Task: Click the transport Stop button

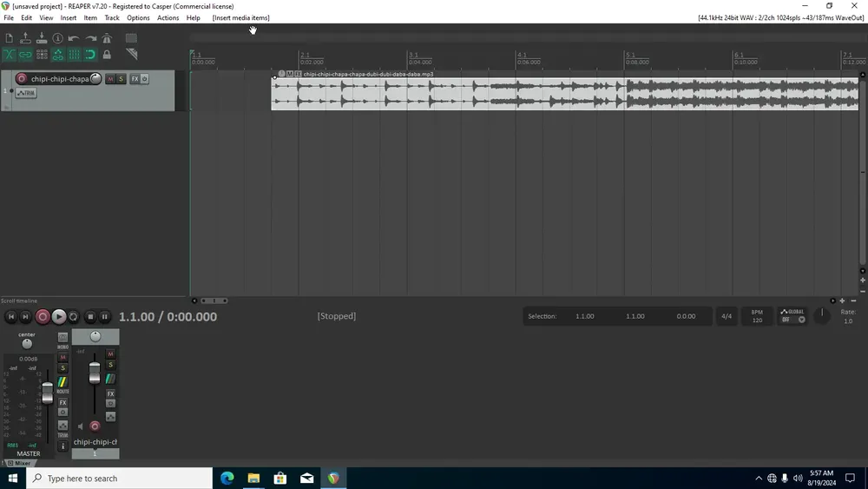Action: click(x=90, y=317)
